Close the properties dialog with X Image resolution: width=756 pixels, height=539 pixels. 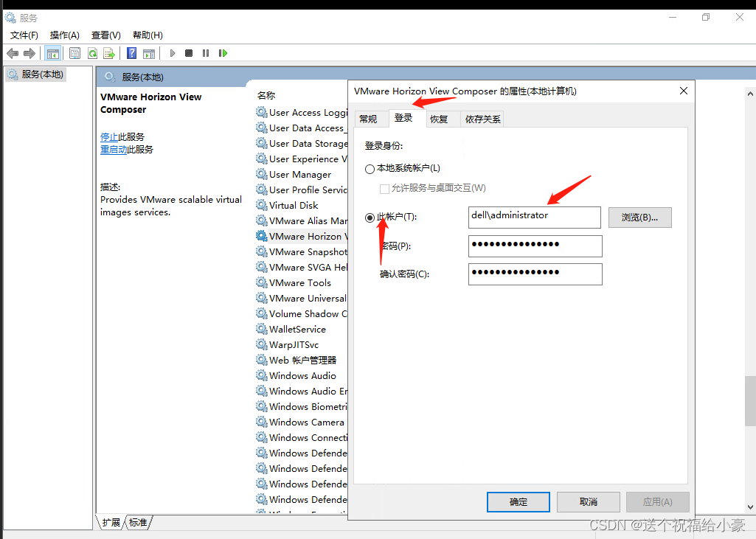click(x=684, y=91)
